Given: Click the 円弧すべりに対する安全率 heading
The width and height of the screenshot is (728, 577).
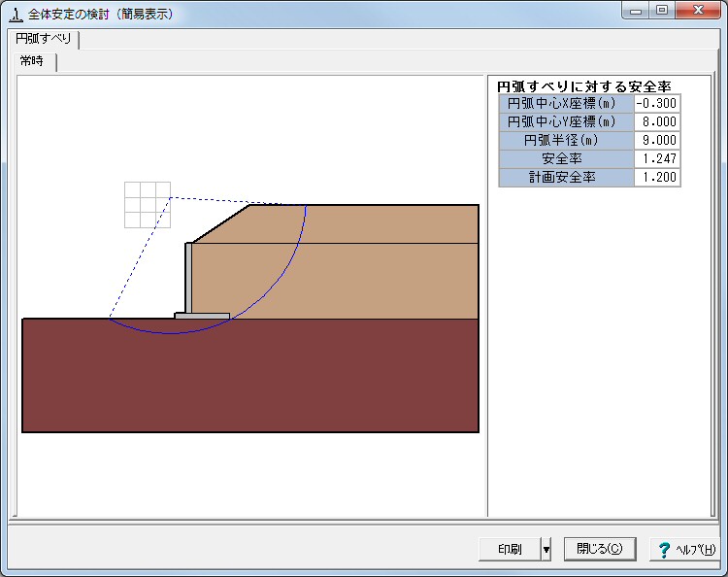Looking at the screenshot, I should (584, 86).
